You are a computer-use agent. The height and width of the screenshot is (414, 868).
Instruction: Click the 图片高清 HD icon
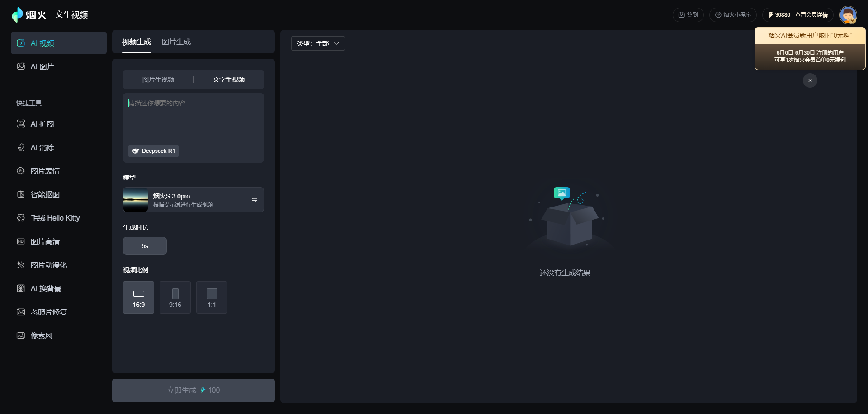pyautogui.click(x=21, y=241)
